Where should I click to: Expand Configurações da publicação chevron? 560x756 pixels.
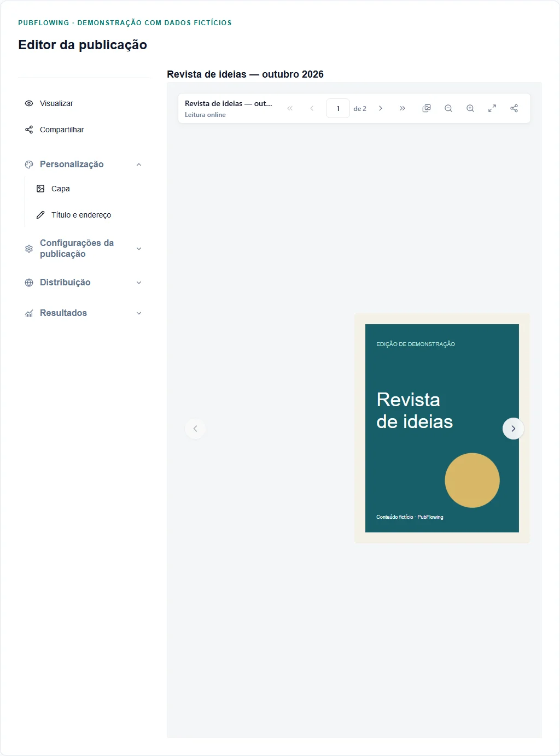tap(139, 249)
